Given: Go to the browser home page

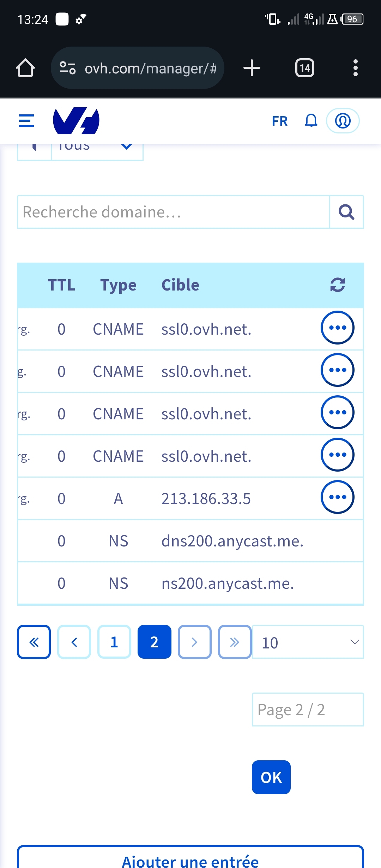Looking at the screenshot, I should tap(25, 68).
